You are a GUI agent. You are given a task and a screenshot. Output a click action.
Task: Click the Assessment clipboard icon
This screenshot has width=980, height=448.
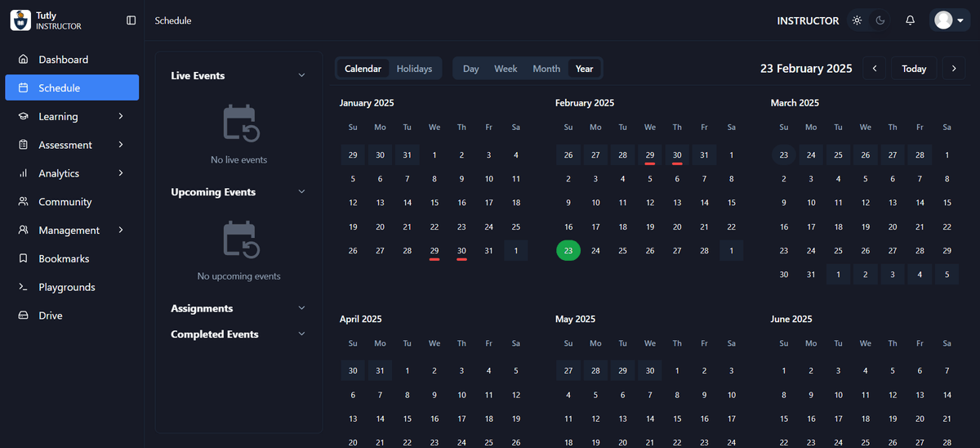click(23, 145)
